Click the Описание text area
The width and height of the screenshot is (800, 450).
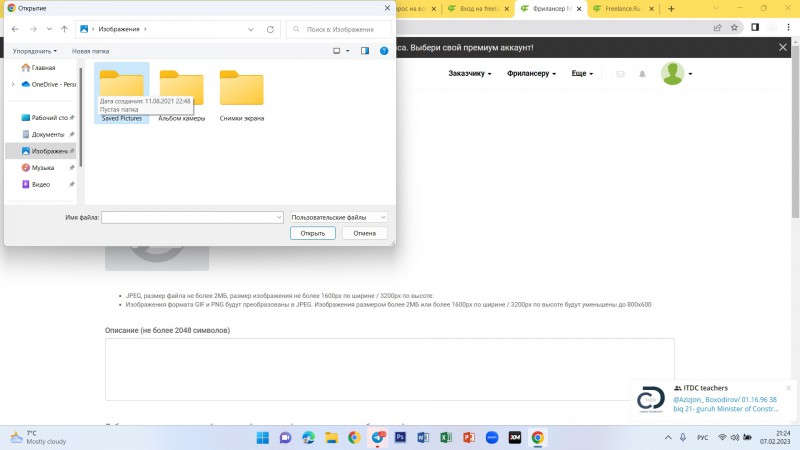pos(390,369)
